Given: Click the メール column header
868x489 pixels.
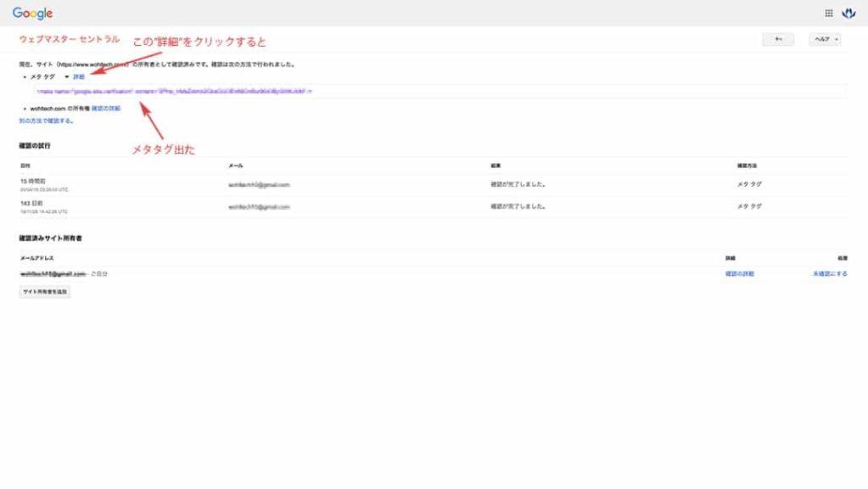Looking at the screenshot, I should click(x=236, y=166).
